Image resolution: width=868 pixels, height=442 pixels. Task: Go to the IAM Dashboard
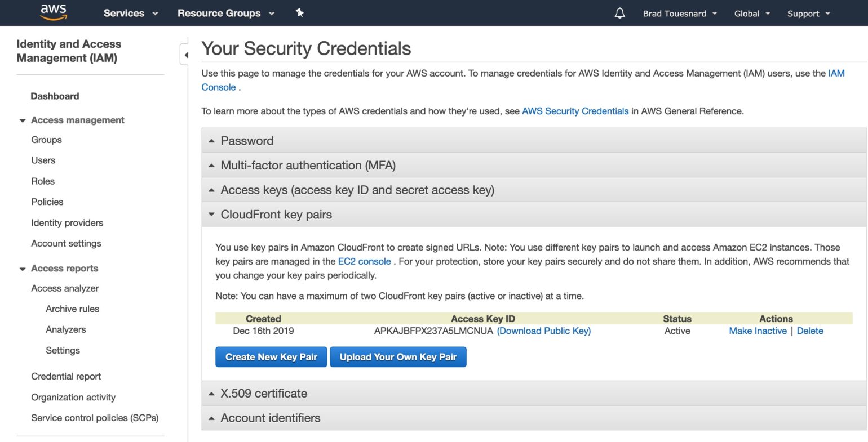tap(55, 96)
